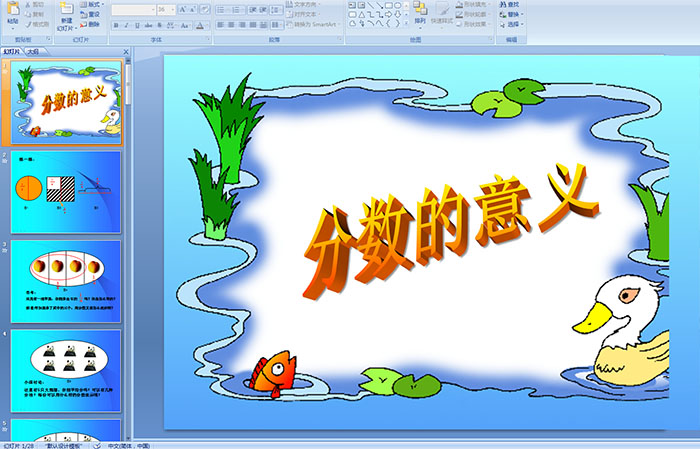This screenshot has width=700, height=449.
Task: Open the font name combo box
Action: tap(133, 9)
